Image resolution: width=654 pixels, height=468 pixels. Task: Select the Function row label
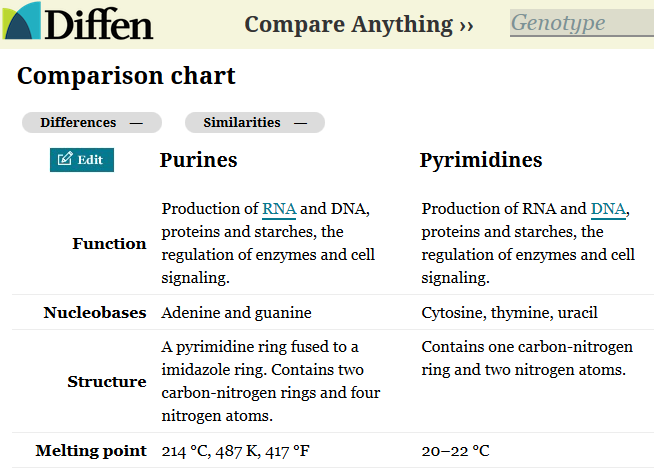(109, 243)
